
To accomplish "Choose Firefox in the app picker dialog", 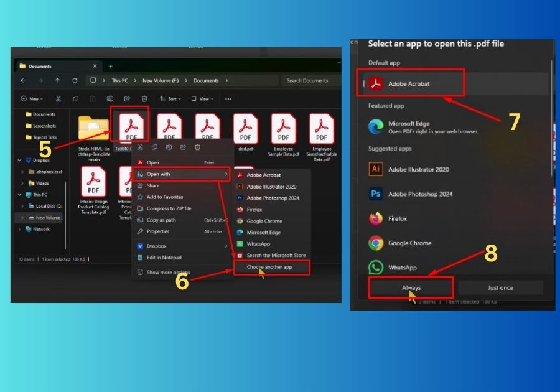I will 454,218.
